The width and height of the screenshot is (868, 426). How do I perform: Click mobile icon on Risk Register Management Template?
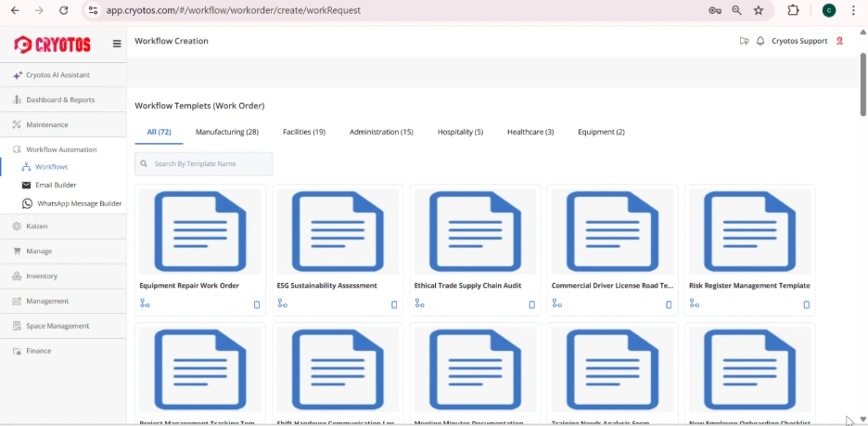pyautogui.click(x=807, y=304)
